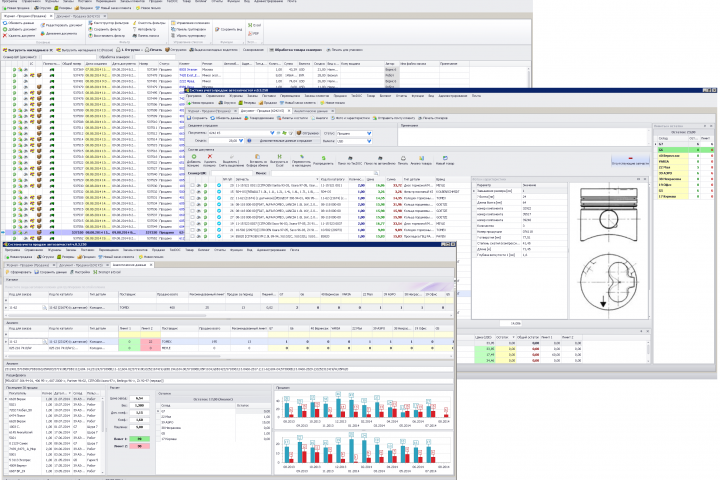Export the journal to Excel via the ribbon
Screen dimensions: 720x480
pyautogui.click(x=254, y=25)
